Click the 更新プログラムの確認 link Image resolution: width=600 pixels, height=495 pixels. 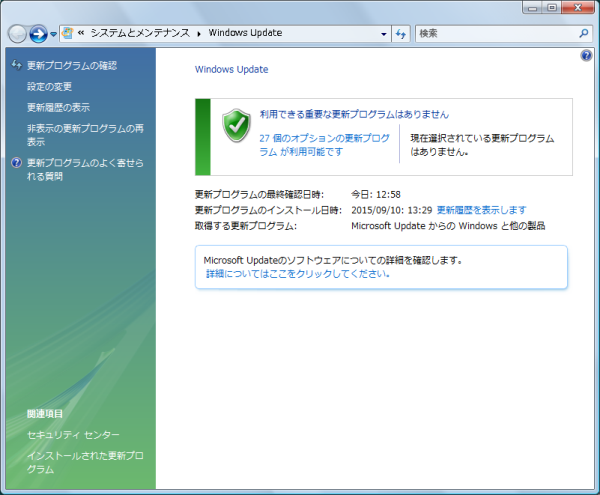[x=72, y=66]
